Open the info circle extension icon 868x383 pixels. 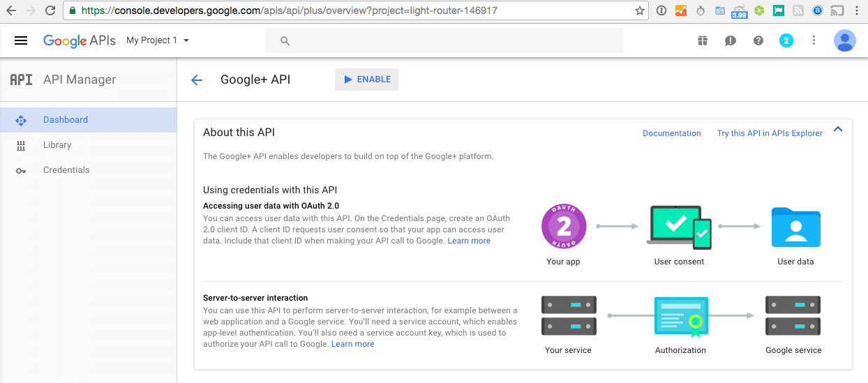pos(661,10)
